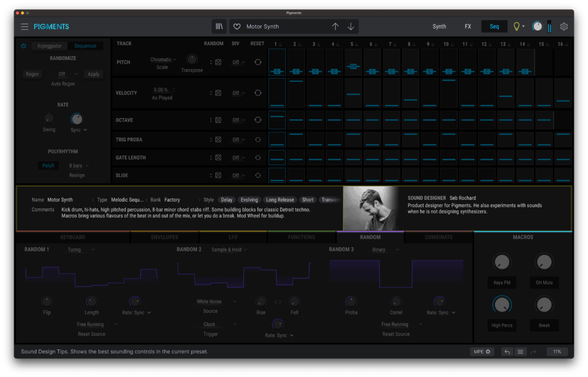Click the Regen button
The height and width of the screenshot is (377, 588).
pos(32,74)
